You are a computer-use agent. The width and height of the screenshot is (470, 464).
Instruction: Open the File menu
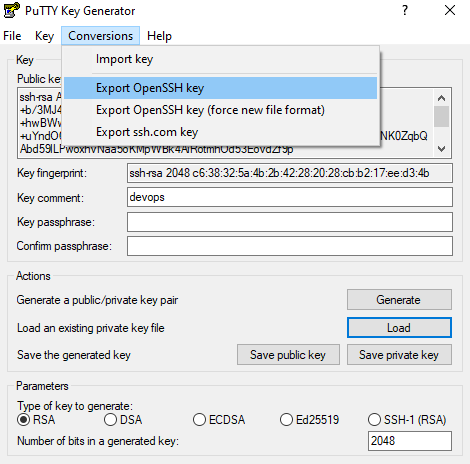pos(12,36)
